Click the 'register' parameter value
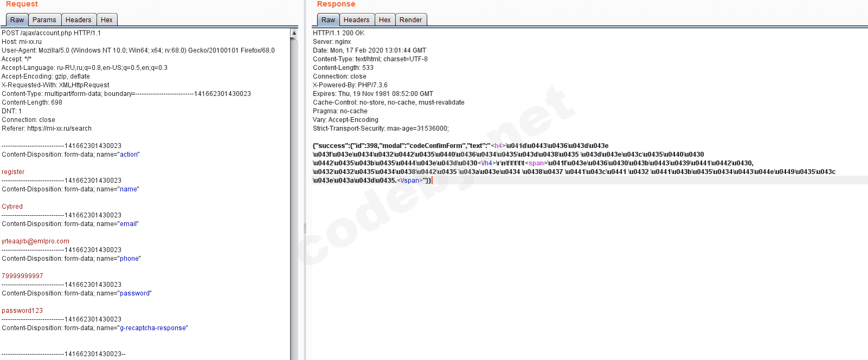The height and width of the screenshot is (360, 868). coord(13,172)
